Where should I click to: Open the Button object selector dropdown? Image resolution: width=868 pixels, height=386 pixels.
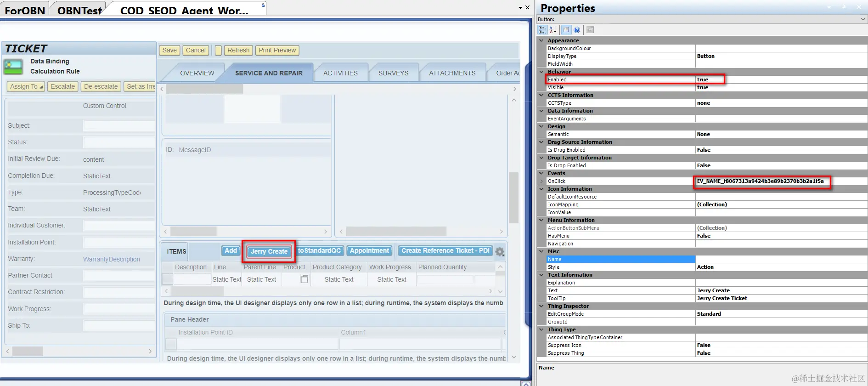click(x=863, y=19)
